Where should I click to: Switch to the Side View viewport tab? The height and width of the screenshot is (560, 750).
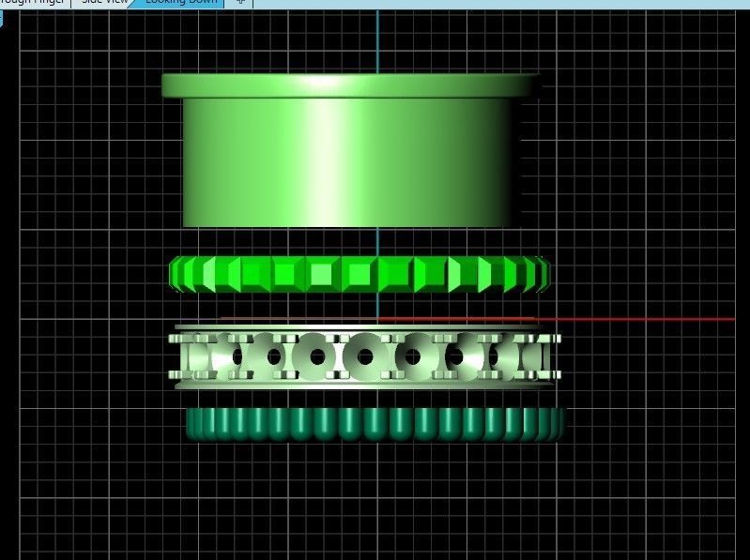point(102,3)
